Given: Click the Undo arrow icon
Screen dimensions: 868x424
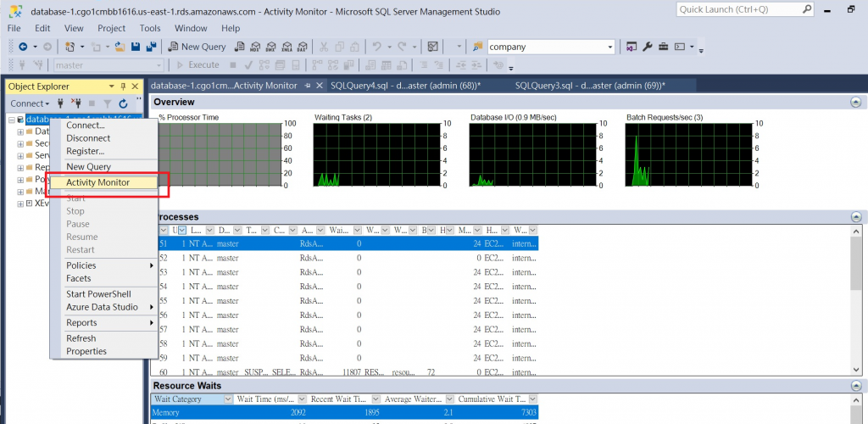Looking at the screenshot, I should point(376,47).
